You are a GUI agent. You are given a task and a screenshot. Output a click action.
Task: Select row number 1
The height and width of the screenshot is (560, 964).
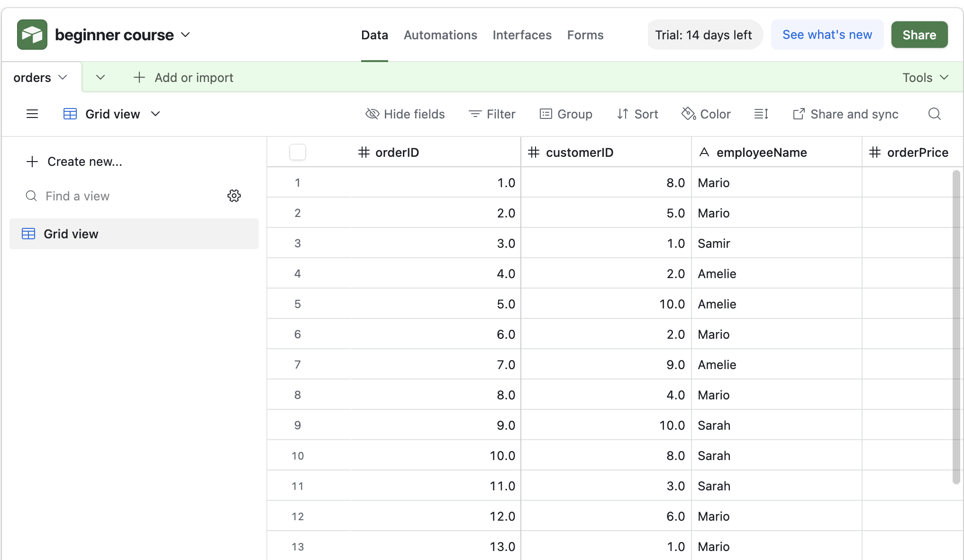[x=298, y=183]
